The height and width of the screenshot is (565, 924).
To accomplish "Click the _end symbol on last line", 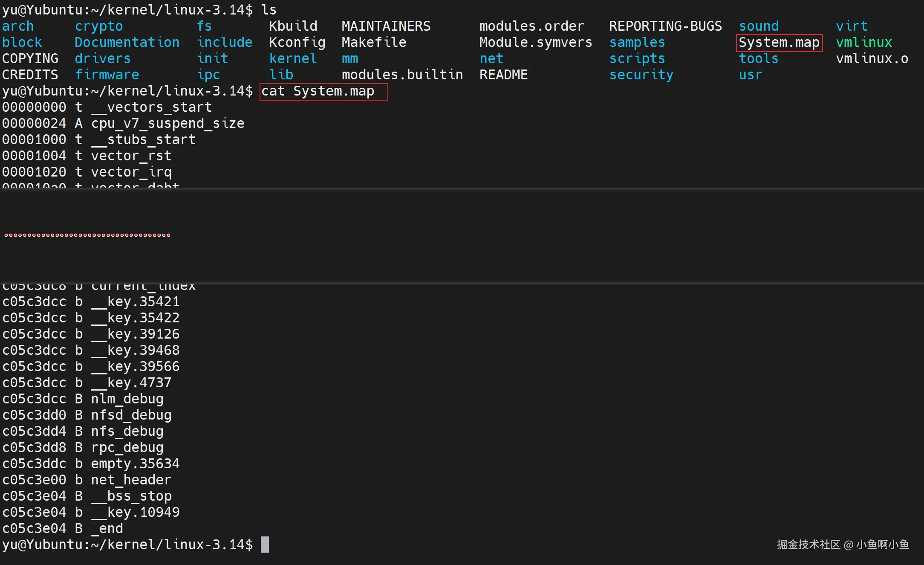I will 107,529.
